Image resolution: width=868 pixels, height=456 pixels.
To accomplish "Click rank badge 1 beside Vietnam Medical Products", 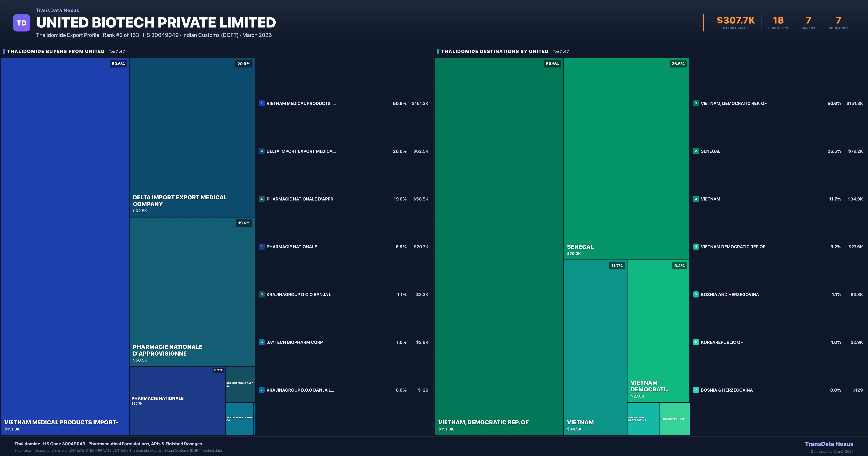I will coord(261,104).
